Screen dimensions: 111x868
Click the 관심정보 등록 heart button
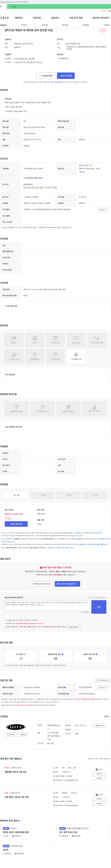tap(46, 76)
